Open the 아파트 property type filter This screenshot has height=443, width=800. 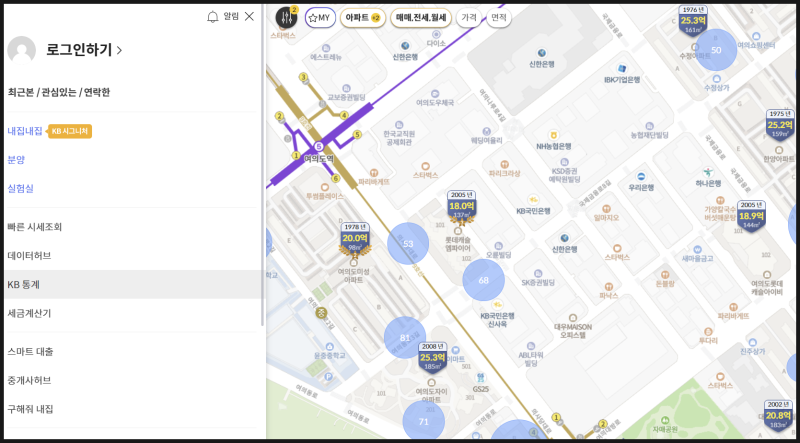click(x=363, y=18)
